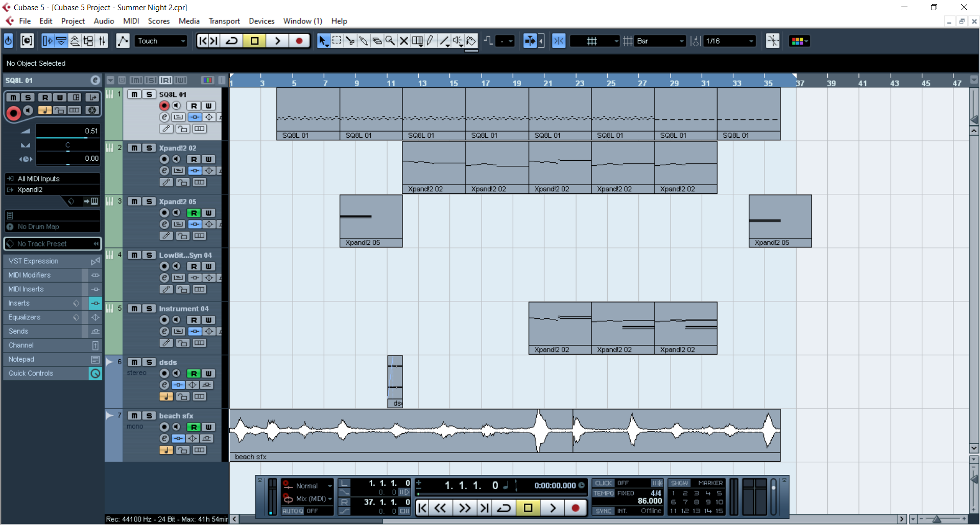Toggle monitor on dsds track
This screenshot has width=980, height=525.
[176, 373]
